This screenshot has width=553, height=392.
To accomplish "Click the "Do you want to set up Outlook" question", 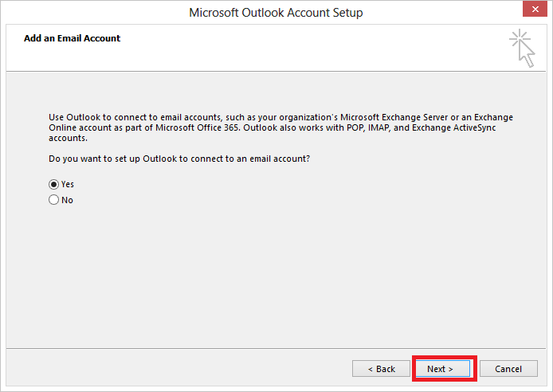I will tap(179, 159).
